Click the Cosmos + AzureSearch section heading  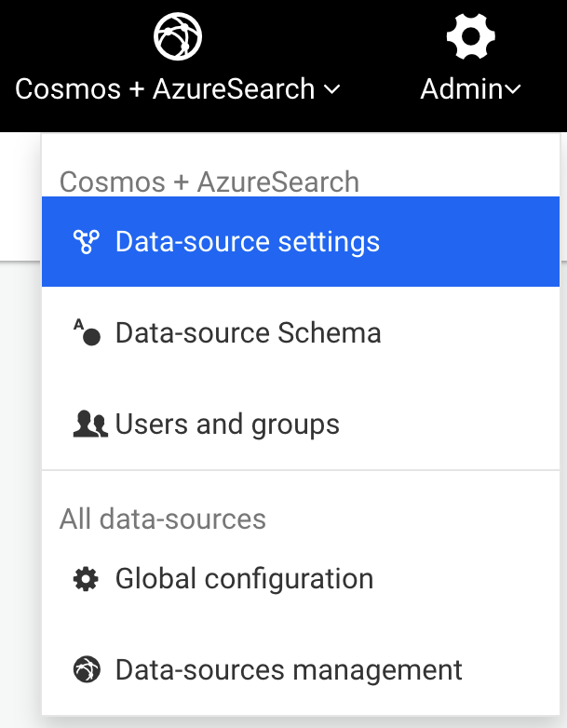[x=209, y=182]
